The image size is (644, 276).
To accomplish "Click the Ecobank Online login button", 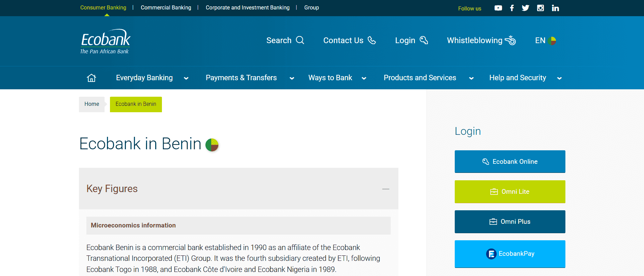I will coord(509,161).
